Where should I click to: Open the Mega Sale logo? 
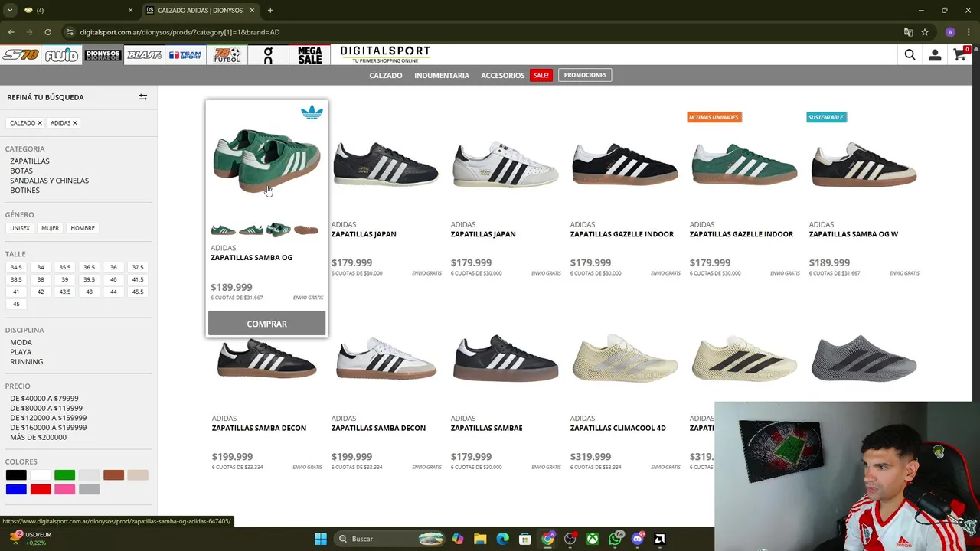[310, 55]
